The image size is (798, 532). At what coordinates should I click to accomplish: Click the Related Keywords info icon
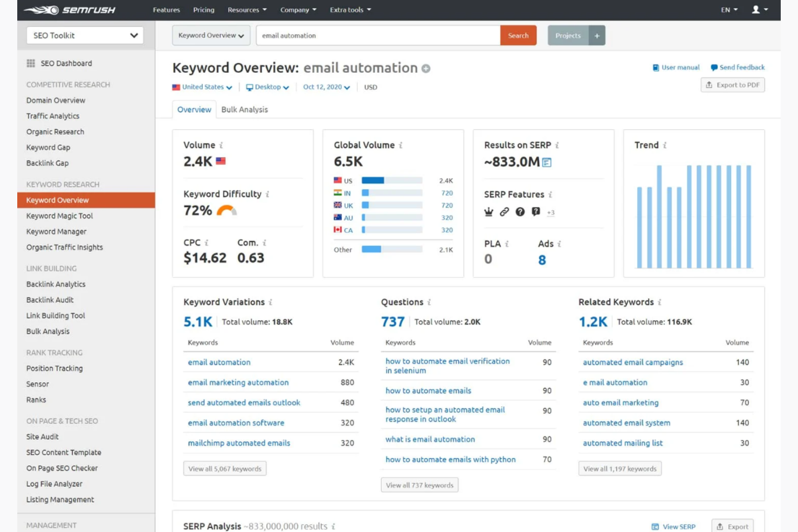[x=659, y=302]
